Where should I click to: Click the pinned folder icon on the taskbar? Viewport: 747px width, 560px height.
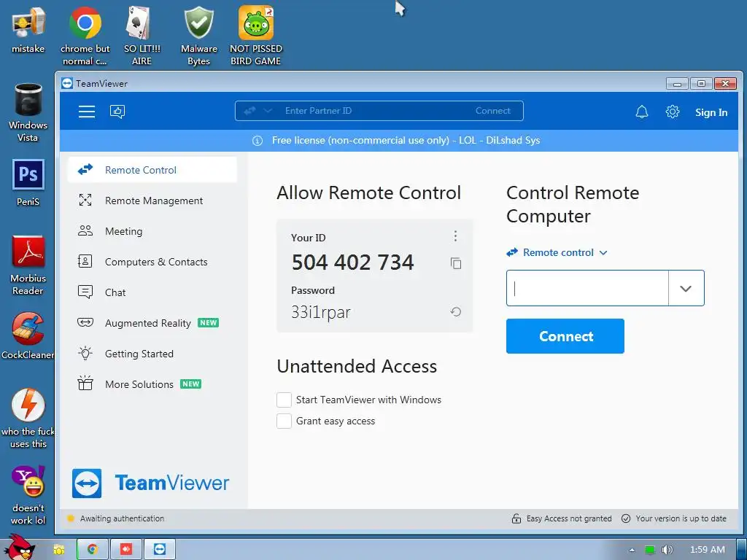click(59, 550)
